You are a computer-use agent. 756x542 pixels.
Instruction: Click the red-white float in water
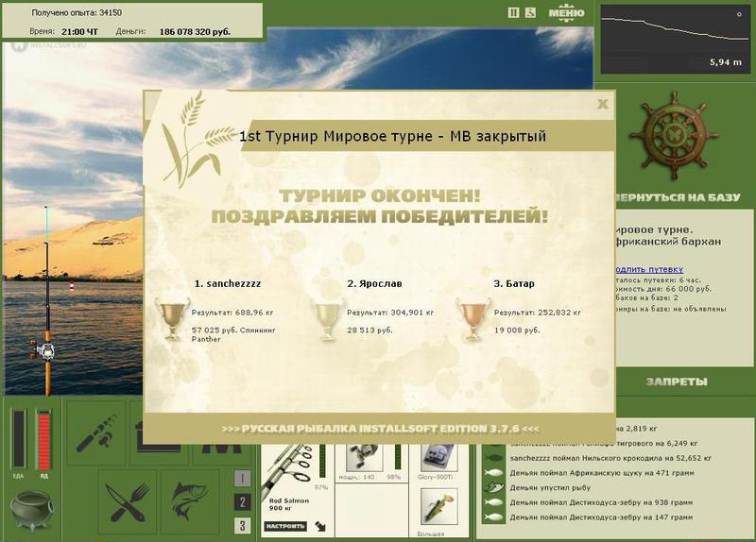[x=72, y=285]
